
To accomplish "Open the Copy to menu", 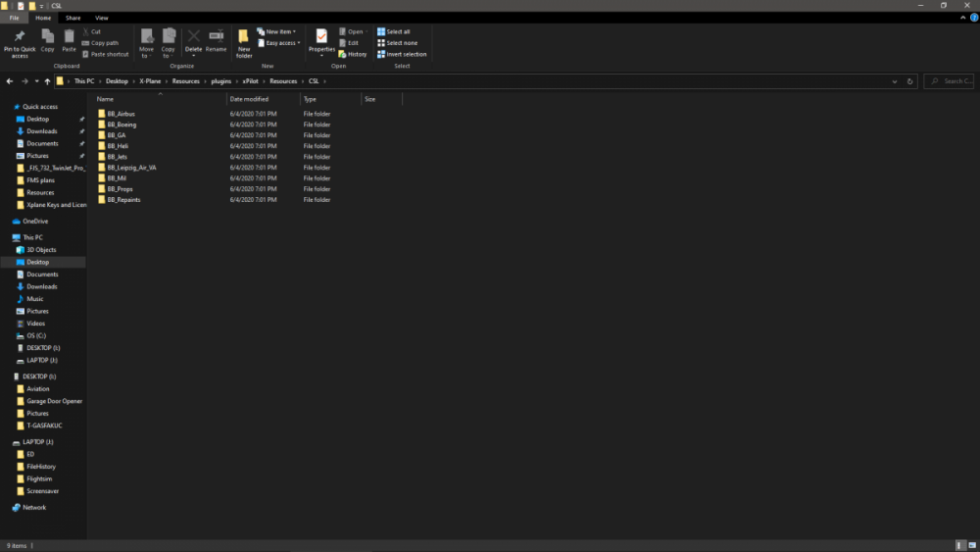I will (x=169, y=43).
